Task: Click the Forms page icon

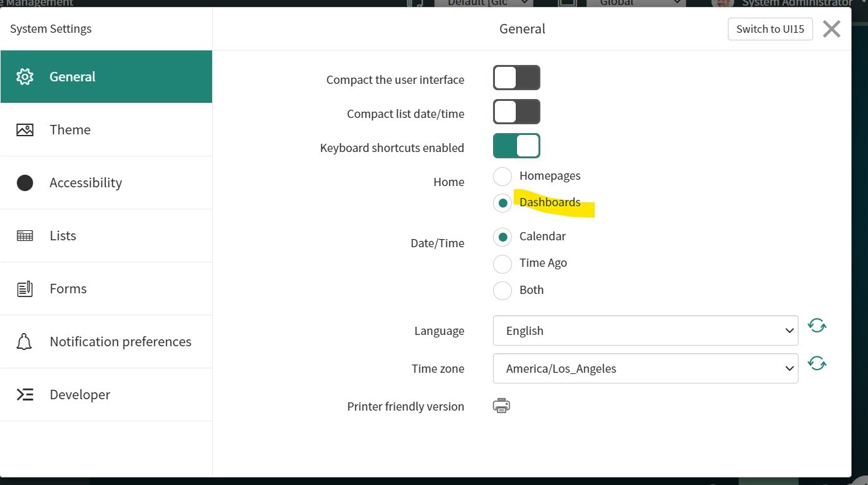Action: pyautogui.click(x=25, y=288)
